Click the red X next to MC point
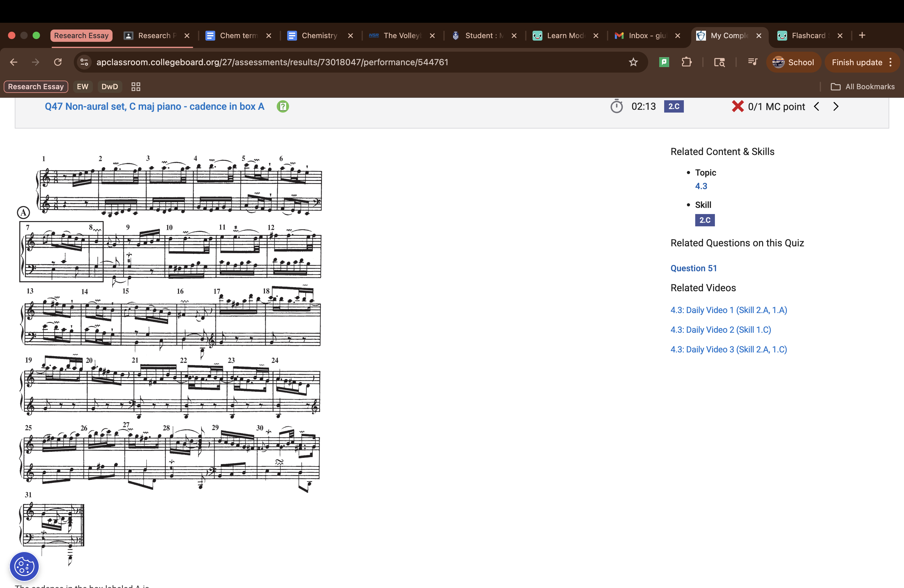Screen dimensions: 904x588 pyautogui.click(x=737, y=106)
